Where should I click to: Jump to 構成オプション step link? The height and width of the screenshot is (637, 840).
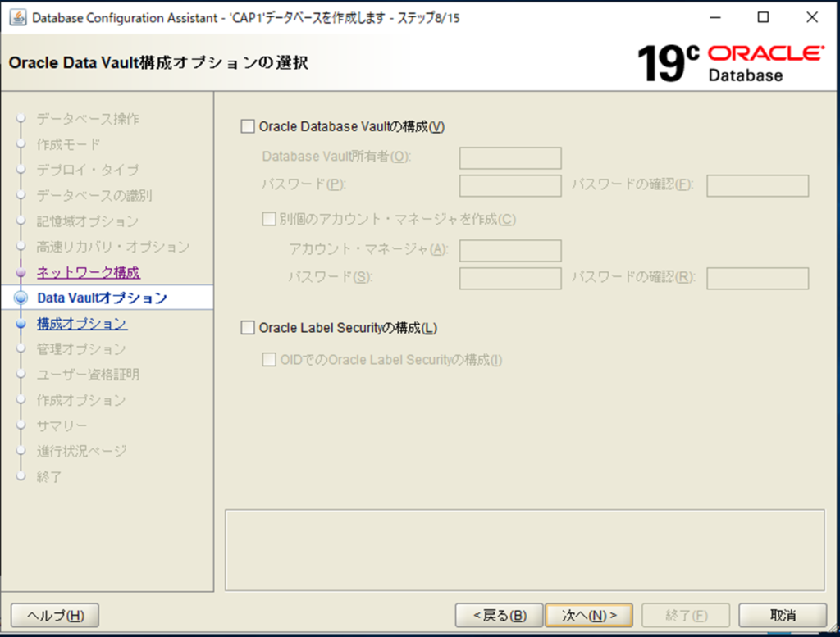pyautogui.click(x=82, y=324)
